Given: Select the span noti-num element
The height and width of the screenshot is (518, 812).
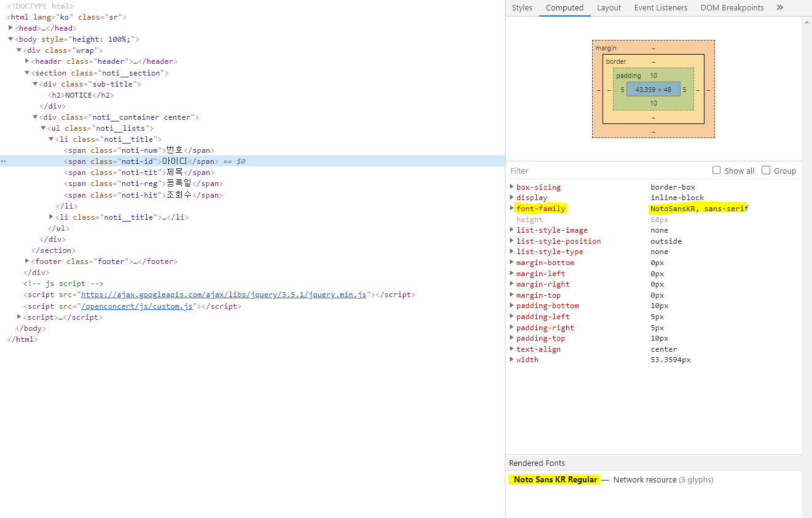Looking at the screenshot, I should 139,150.
